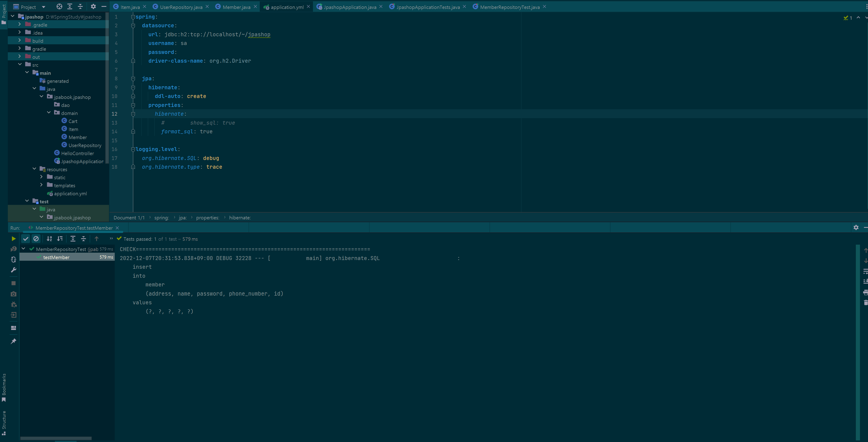Open Project panel gear settings
Screen dimensions: 868x442
coord(93,6)
